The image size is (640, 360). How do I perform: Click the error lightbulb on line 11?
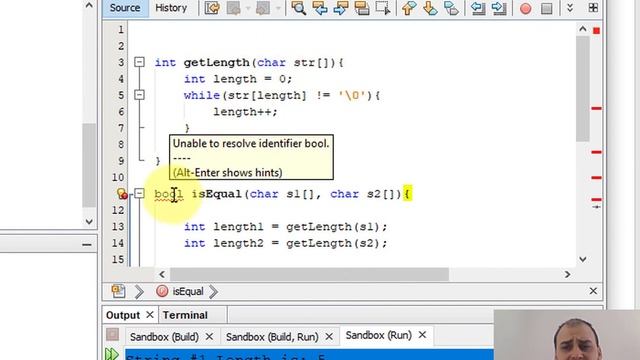(x=122, y=193)
